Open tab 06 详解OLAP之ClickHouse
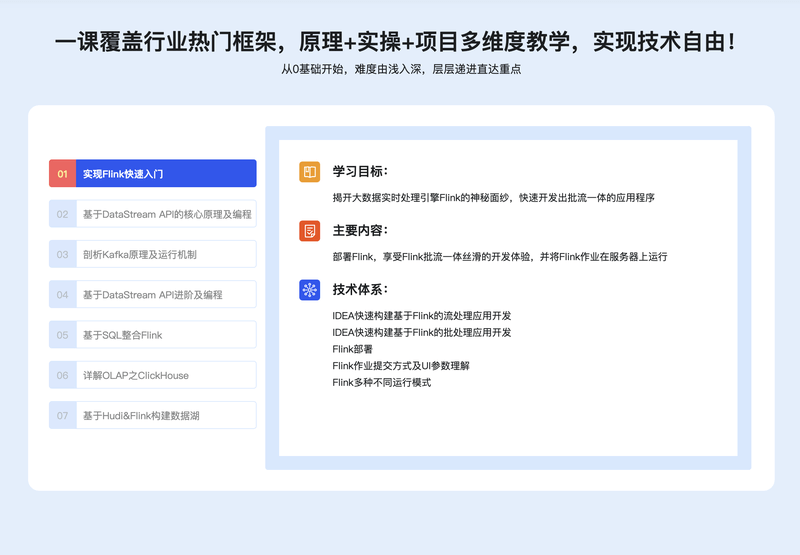The width and height of the screenshot is (800, 555). coord(153,375)
